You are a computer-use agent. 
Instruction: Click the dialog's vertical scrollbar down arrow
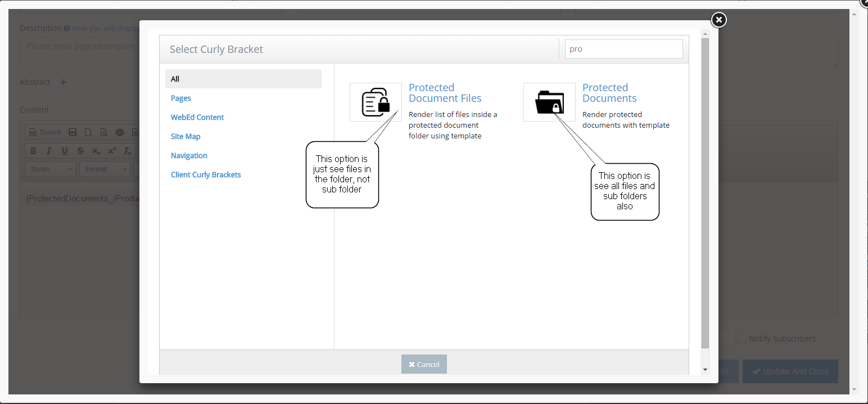coord(705,370)
